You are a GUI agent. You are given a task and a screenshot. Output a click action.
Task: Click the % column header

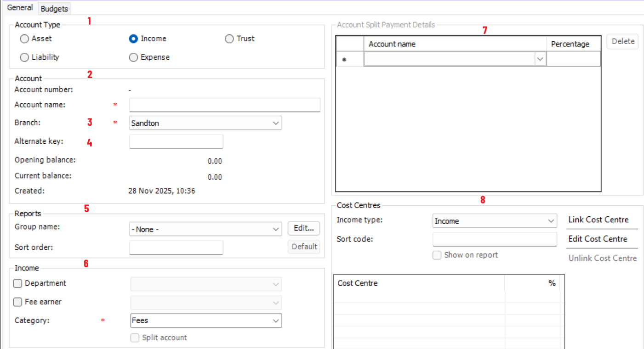tap(533, 283)
